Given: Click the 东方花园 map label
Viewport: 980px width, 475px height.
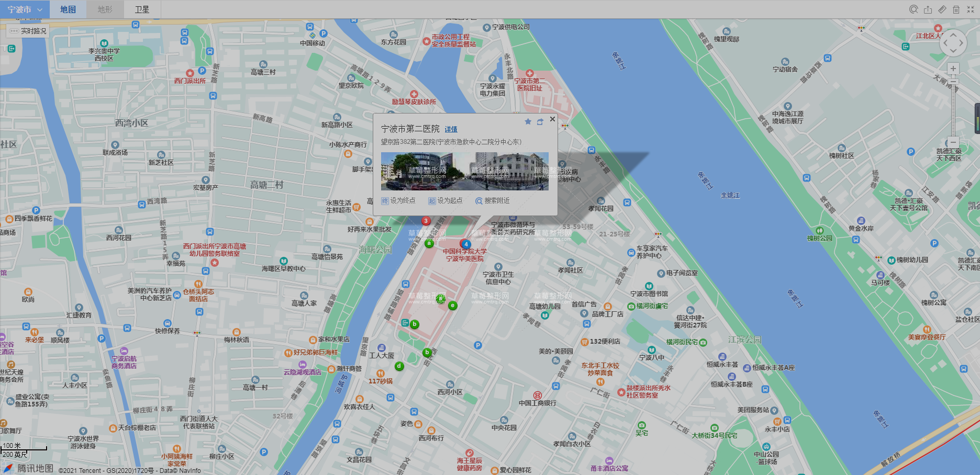Looking at the screenshot, I should (x=394, y=42).
